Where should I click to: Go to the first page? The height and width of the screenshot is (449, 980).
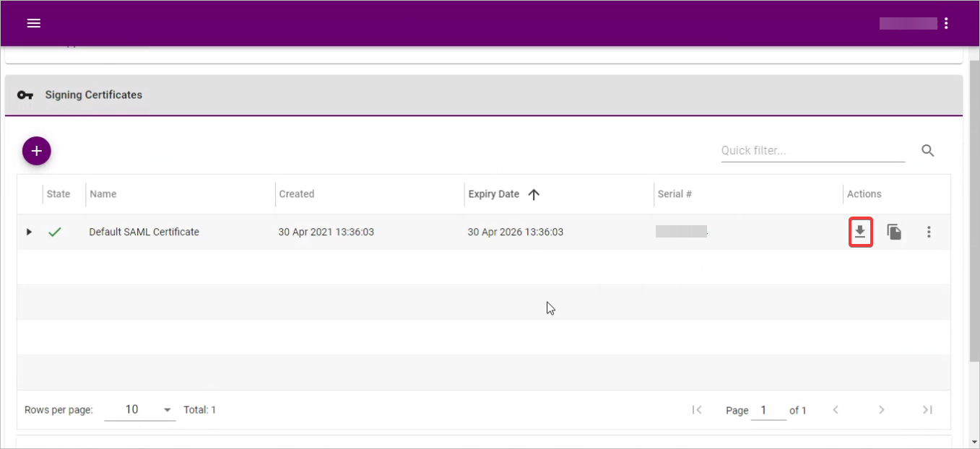pyautogui.click(x=697, y=410)
